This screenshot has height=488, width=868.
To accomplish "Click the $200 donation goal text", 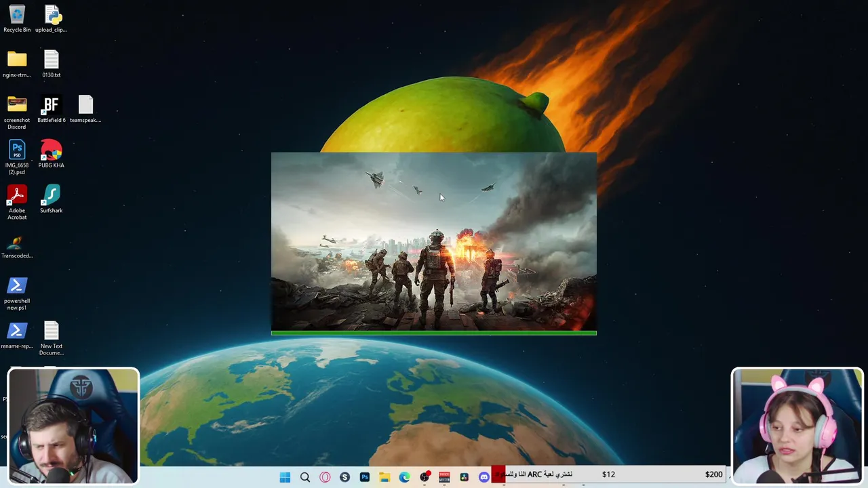I will point(713,474).
